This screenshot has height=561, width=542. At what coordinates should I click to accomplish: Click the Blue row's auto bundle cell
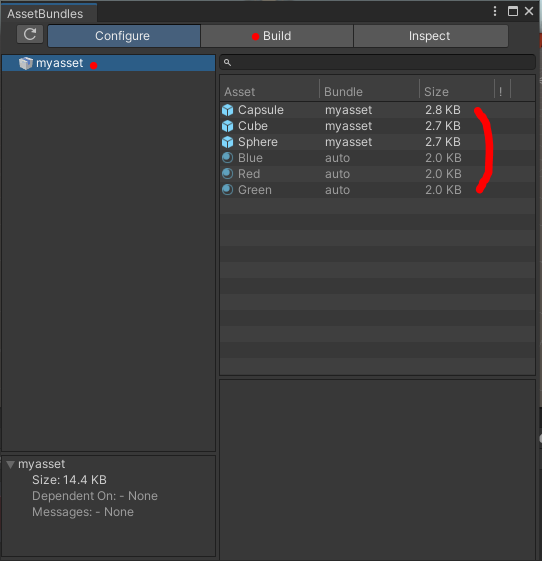click(337, 158)
